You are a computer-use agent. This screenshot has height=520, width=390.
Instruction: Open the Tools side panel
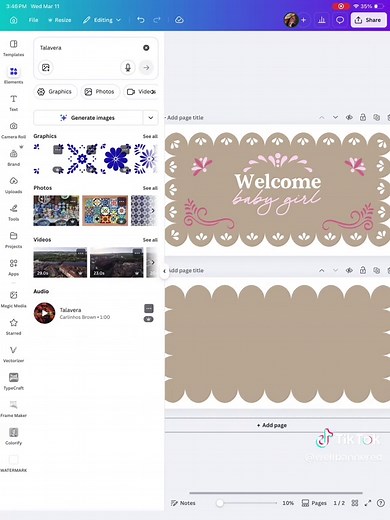14,212
